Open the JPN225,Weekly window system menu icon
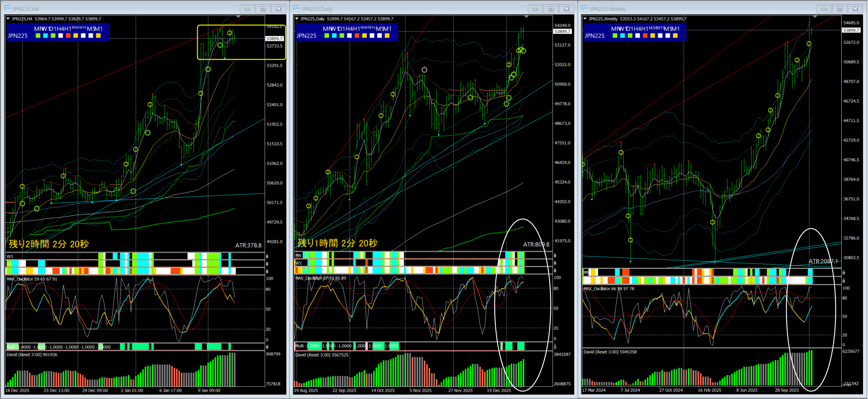Viewport: 868px width, 399px height. tap(585, 9)
